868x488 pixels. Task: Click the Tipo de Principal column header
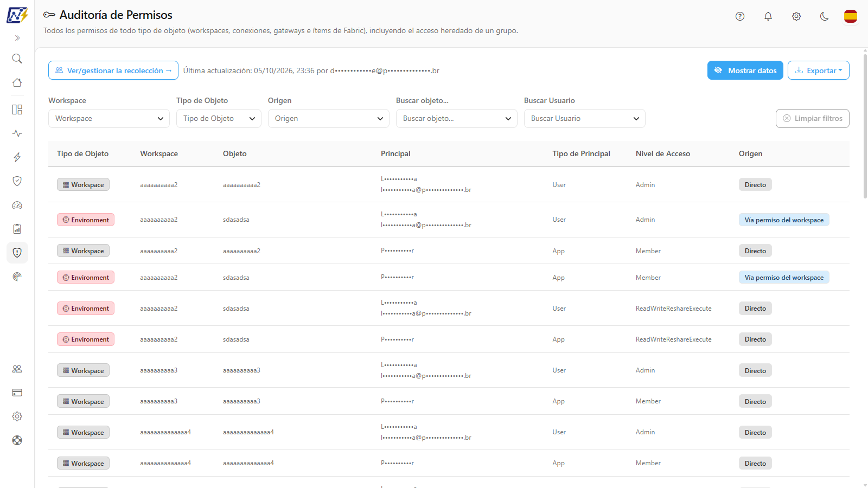581,154
